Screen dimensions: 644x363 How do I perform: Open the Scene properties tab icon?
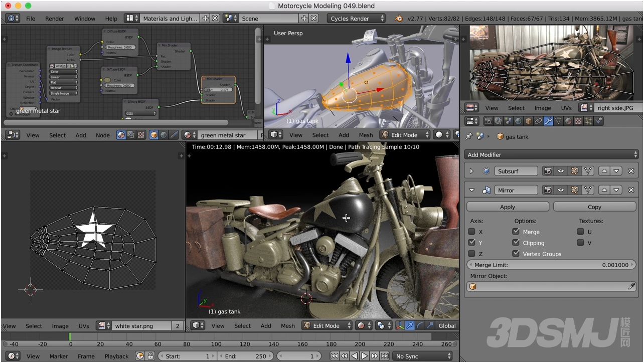(x=508, y=121)
